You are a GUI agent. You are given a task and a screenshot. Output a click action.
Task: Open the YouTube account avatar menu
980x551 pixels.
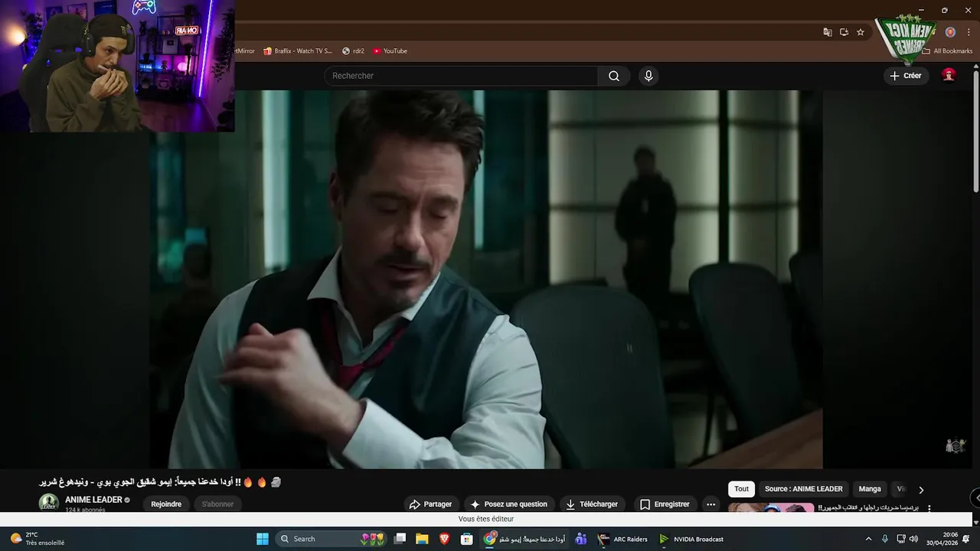pos(949,75)
